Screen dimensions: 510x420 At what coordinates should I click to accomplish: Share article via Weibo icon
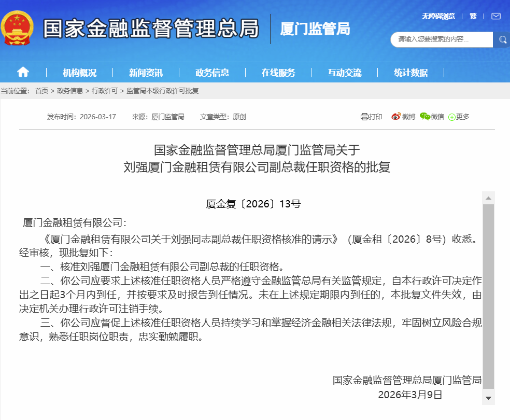(396, 117)
